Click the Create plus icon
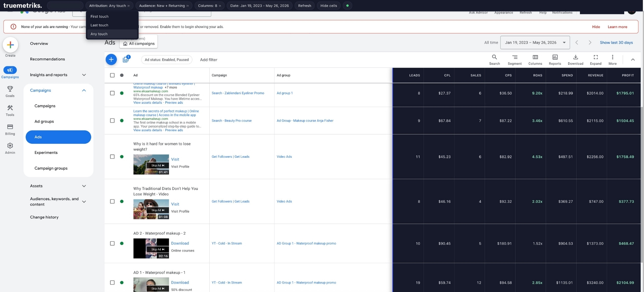 pyautogui.click(x=10, y=45)
